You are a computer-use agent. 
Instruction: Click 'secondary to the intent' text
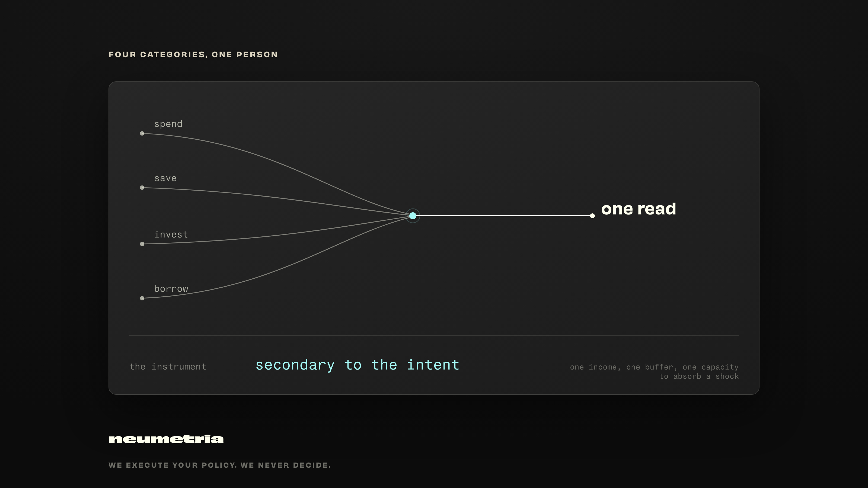(358, 365)
